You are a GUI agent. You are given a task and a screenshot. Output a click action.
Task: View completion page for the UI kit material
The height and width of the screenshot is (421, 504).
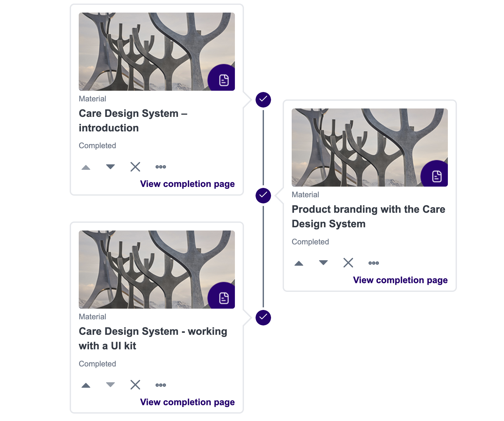tap(187, 402)
